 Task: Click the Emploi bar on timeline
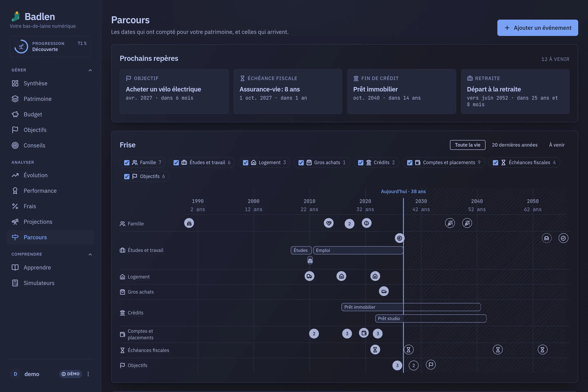point(358,250)
